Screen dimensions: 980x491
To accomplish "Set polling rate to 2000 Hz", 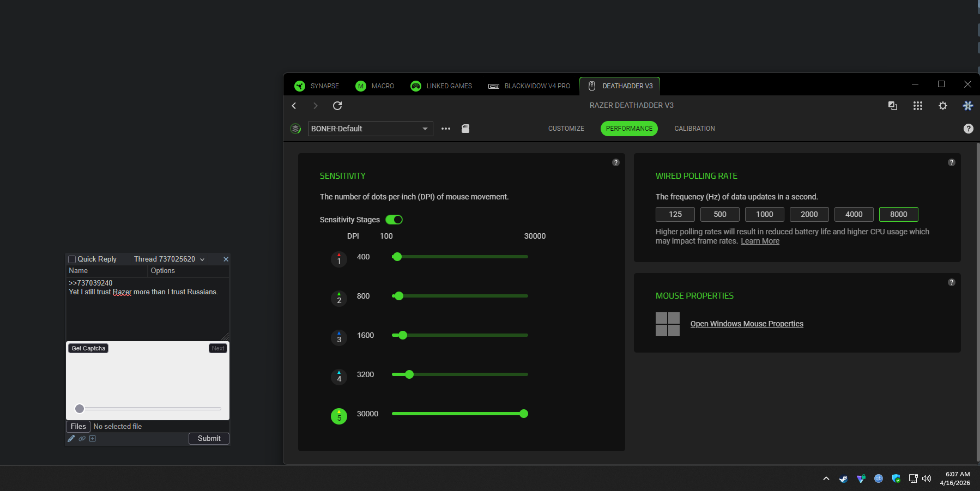I will tap(809, 214).
